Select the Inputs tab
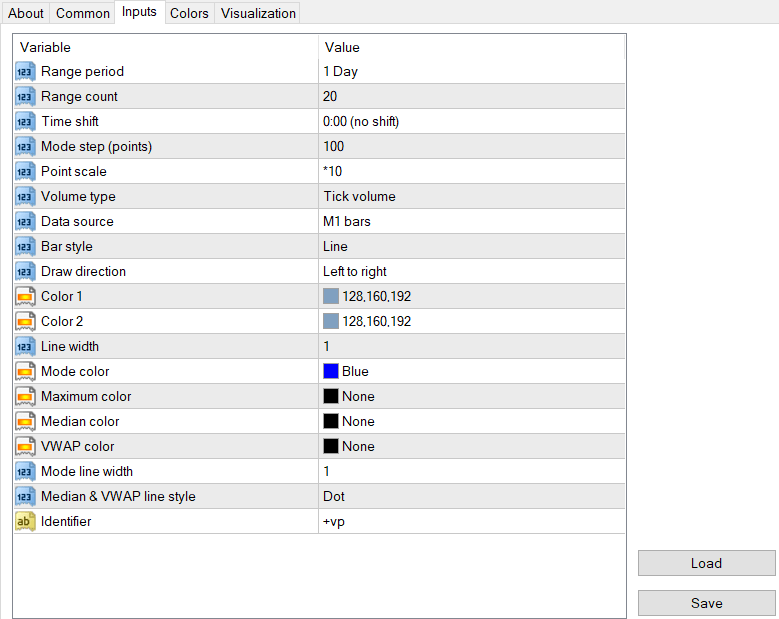Screen dimensions: 779x619 (139, 11)
